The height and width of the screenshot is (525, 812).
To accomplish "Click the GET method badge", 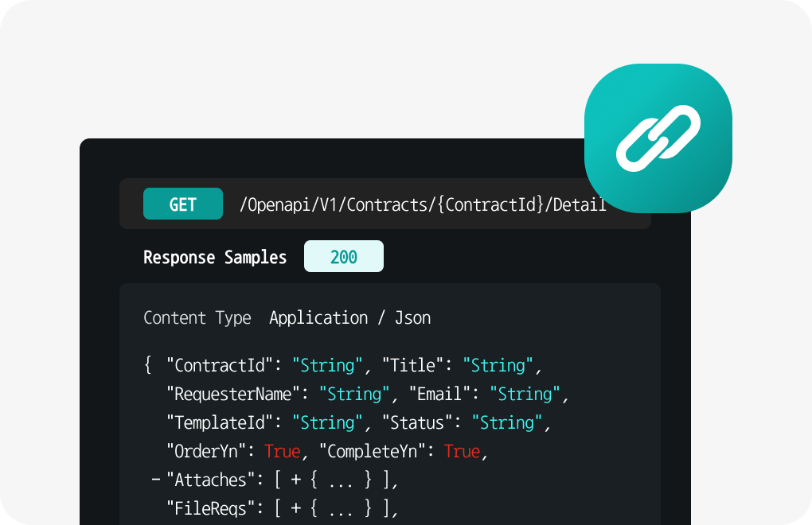I will pos(182,204).
